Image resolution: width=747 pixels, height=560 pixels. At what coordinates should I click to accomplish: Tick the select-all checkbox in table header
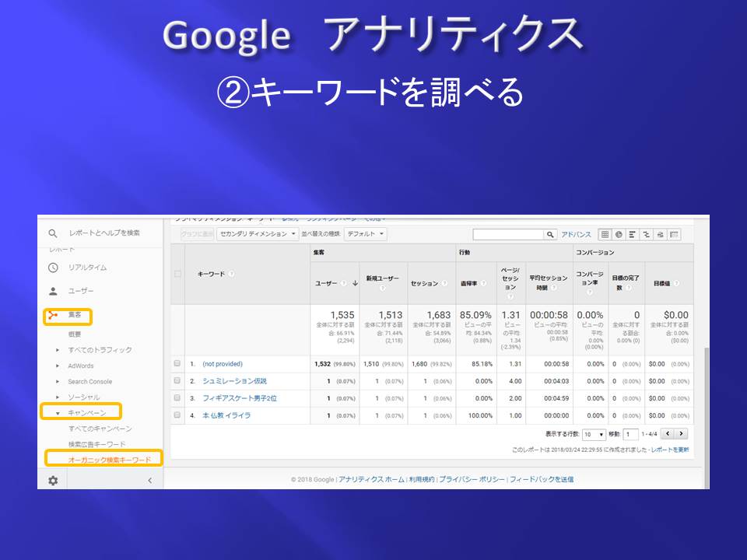pyautogui.click(x=177, y=274)
